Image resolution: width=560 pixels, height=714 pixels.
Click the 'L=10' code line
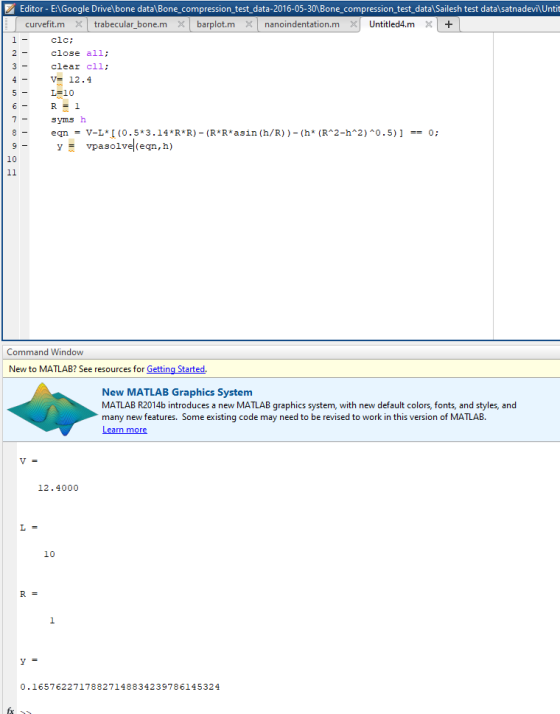(62, 93)
